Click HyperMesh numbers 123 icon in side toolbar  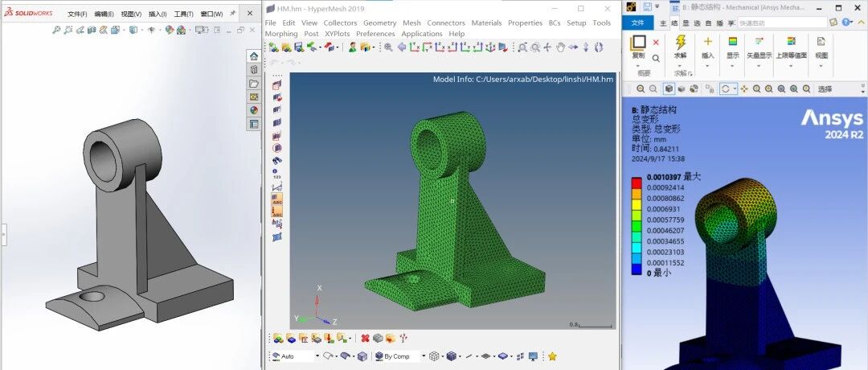pyautogui.click(x=276, y=174)
